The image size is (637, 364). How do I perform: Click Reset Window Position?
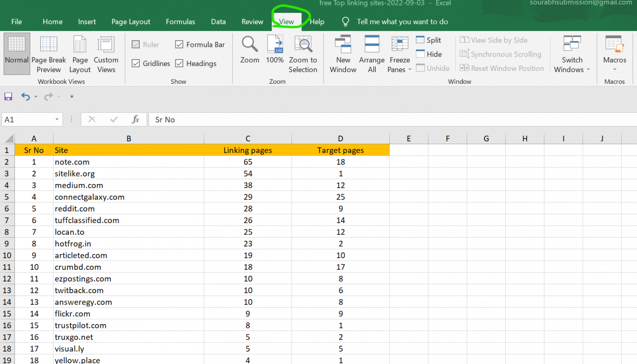[502, 68]
